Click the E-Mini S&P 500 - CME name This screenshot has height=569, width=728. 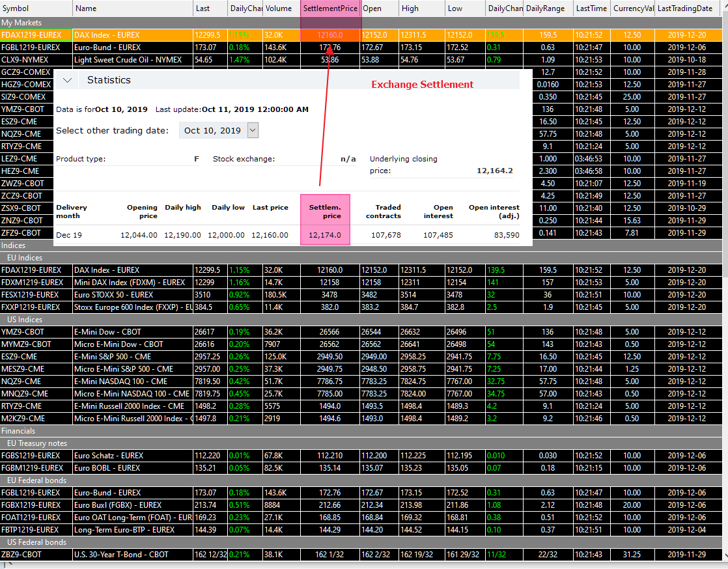coord(133,357)
